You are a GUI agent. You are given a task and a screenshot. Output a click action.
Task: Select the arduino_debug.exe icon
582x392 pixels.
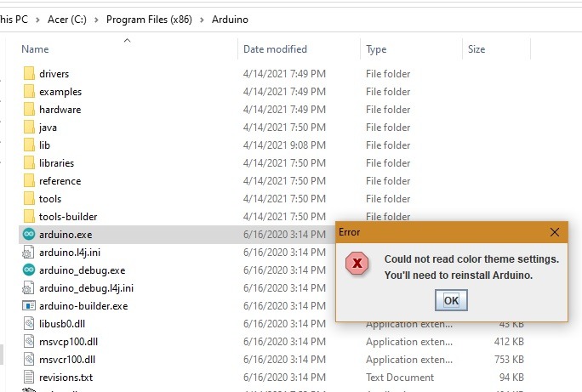tap(29, 270)
